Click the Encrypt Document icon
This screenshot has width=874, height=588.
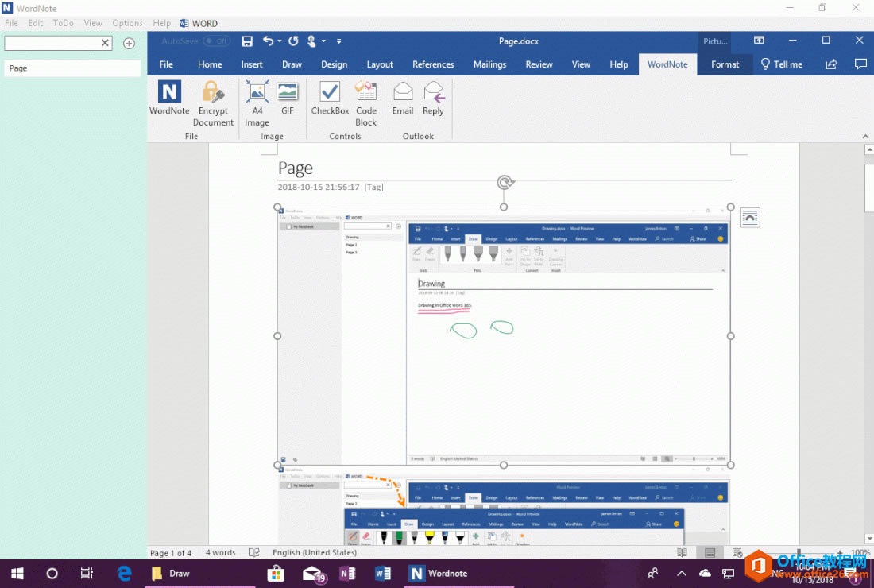coord(213,103)
